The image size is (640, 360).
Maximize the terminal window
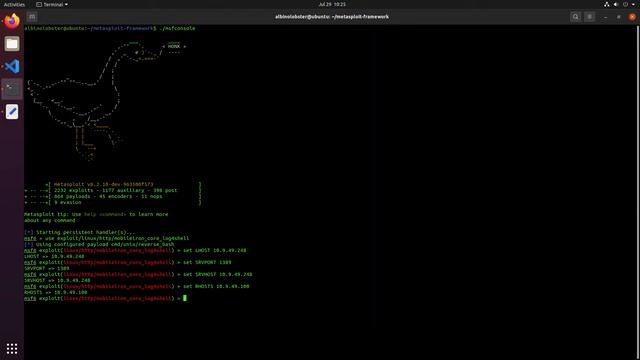[619, 17]
